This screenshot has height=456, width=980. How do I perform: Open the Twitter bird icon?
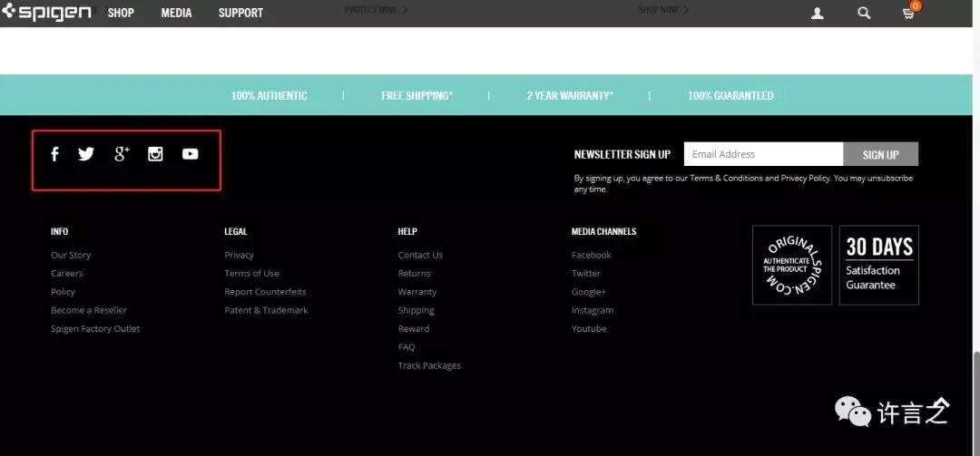point(86,154)
